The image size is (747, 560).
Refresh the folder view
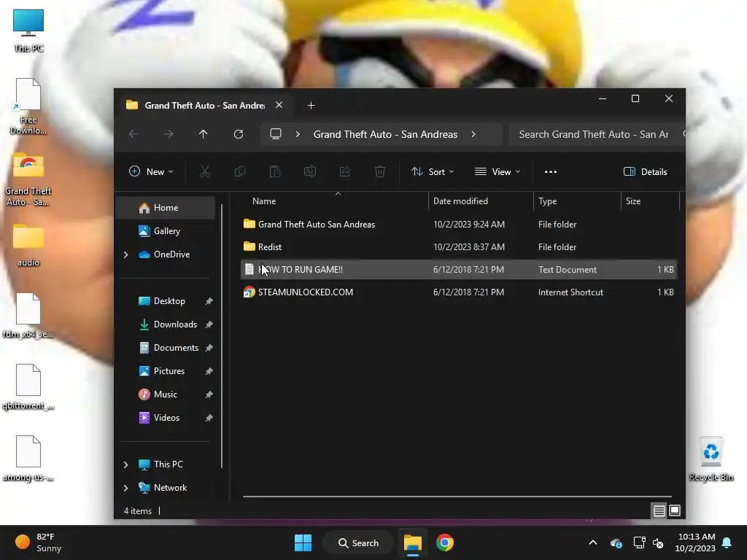coord(239,134)
